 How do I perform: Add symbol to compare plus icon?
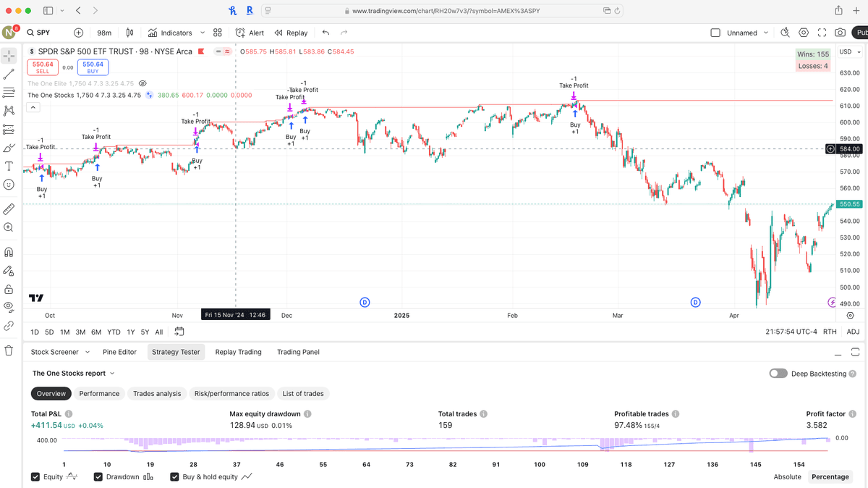coord(78,33)
